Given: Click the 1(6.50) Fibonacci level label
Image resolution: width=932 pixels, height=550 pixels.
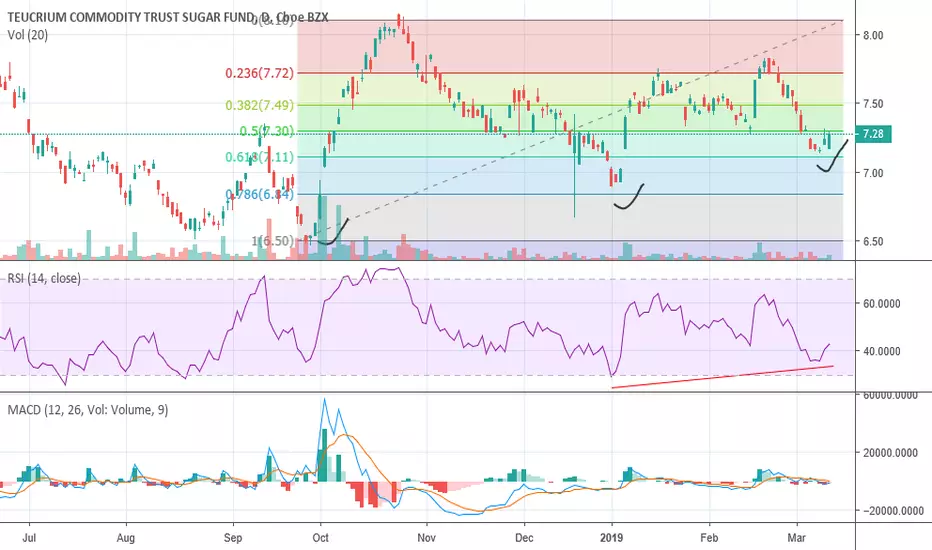Looking at the screenshot, I should click(x=273, y=241).
